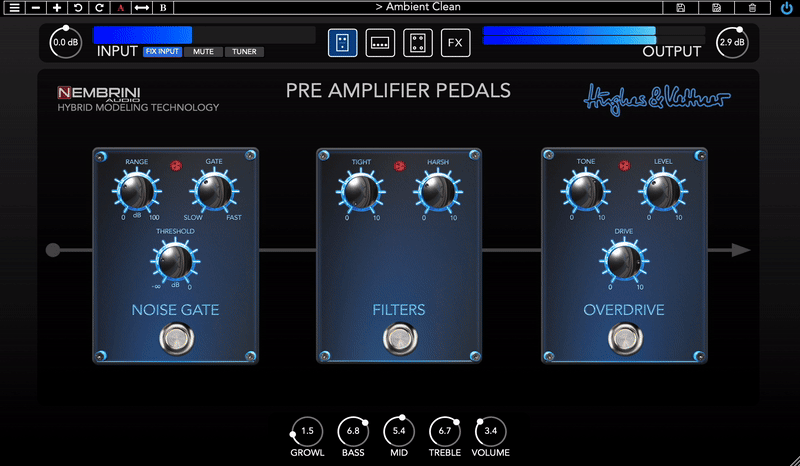Click the Noise Gate GATE speed knob

click(x=214, y=191)
